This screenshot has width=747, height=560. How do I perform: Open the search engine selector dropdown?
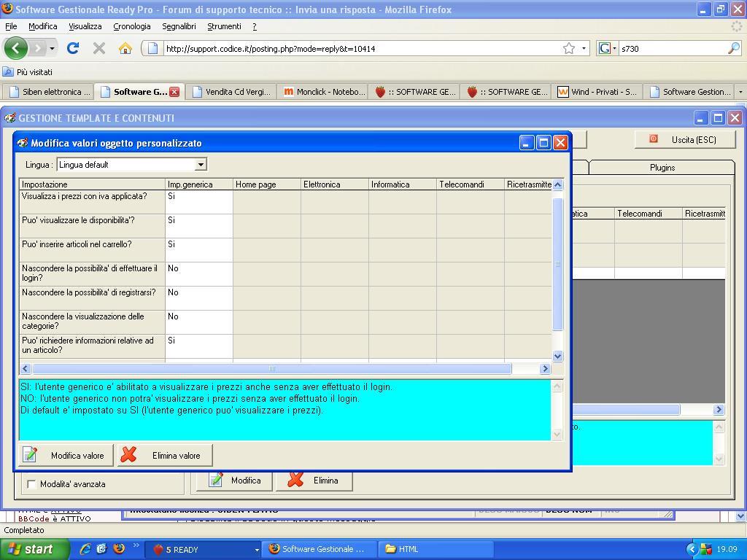coord(614,48)
